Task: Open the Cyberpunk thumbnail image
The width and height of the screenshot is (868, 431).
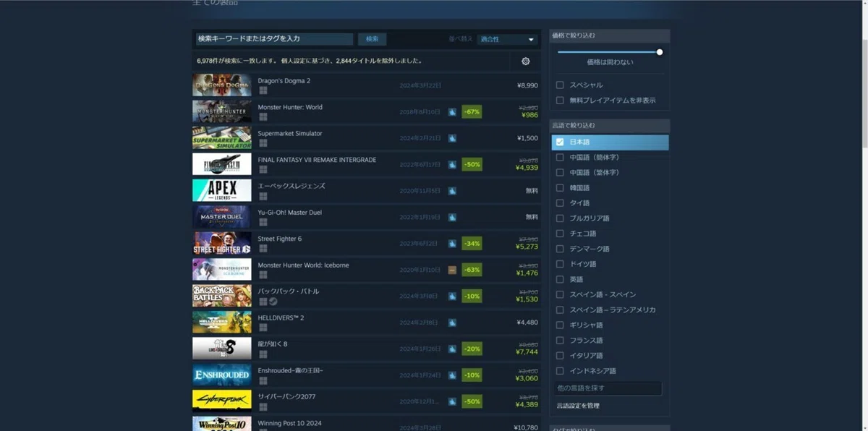Action: point(222,401)
